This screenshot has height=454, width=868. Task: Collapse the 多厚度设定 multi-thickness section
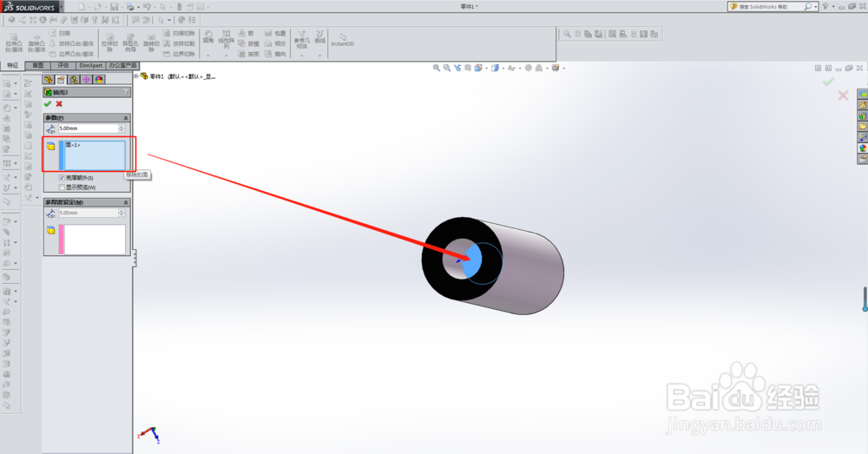[126, 202]
